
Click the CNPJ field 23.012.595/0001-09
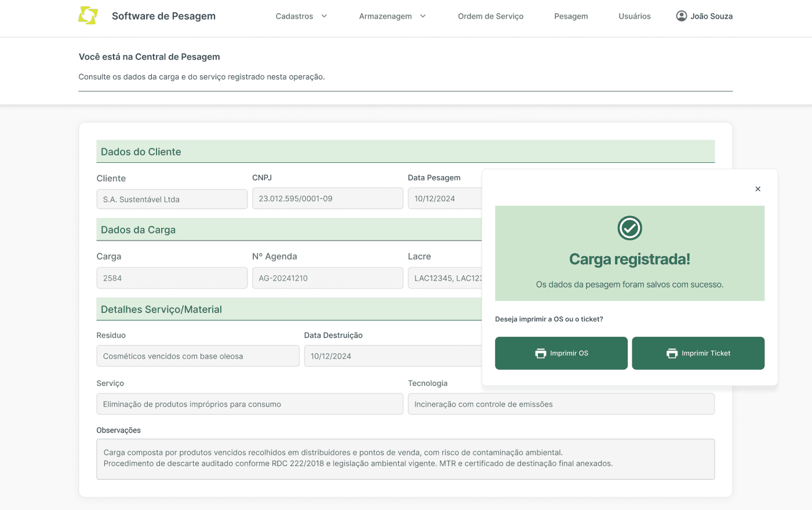[x=327, y=198]
